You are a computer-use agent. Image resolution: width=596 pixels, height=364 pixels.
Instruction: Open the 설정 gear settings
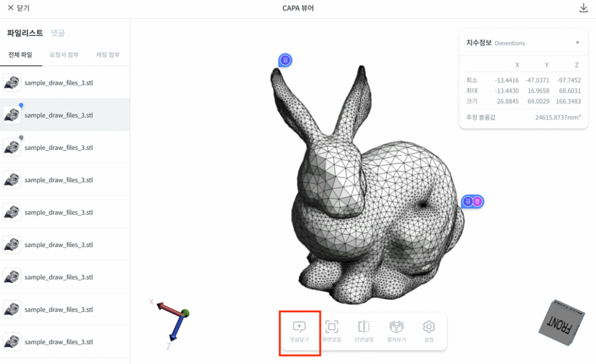click(x=429, y=332)
